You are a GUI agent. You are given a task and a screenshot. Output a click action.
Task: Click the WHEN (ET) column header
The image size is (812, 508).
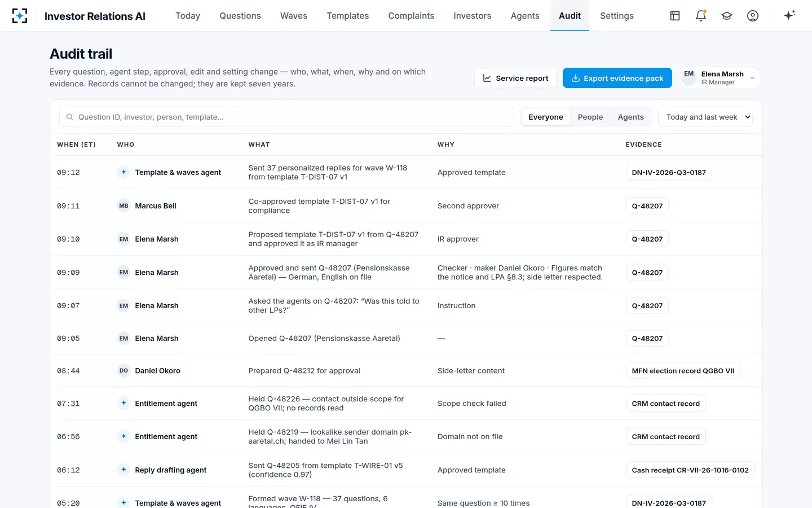click(76, 144)
